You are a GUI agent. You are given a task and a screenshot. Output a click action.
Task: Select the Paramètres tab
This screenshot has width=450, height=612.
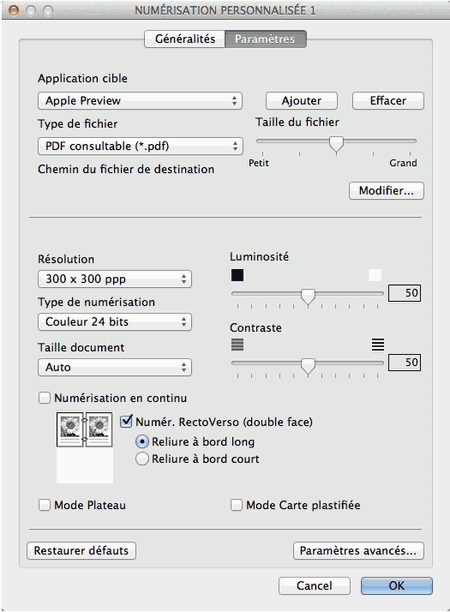click(x=265, y=39)
